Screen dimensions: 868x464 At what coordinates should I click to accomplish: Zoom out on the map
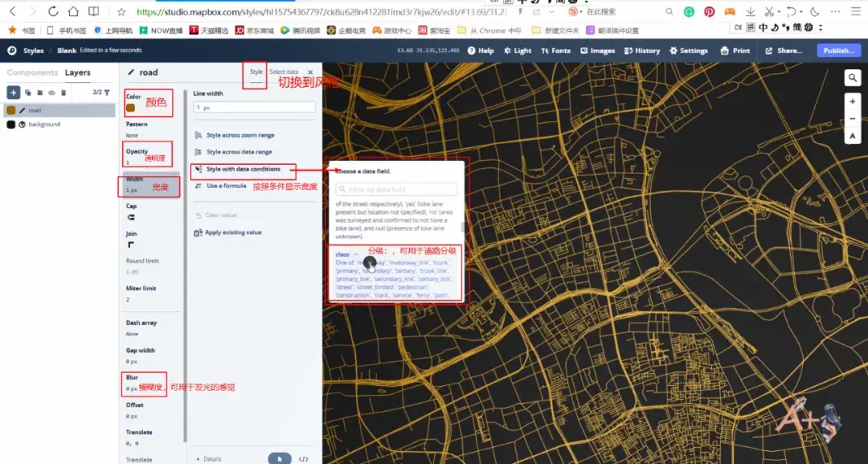click(853, 118)
